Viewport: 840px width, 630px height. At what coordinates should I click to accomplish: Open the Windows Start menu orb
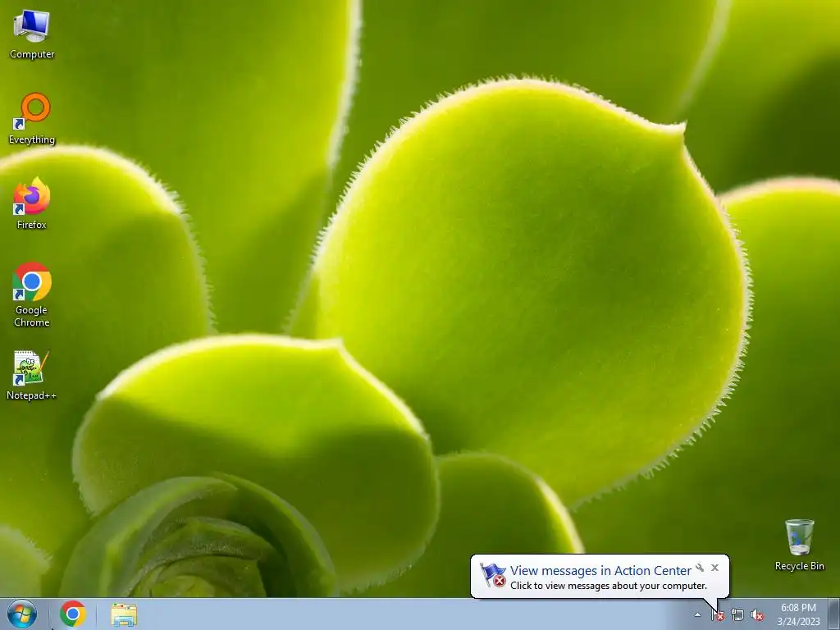click(22, 614)
